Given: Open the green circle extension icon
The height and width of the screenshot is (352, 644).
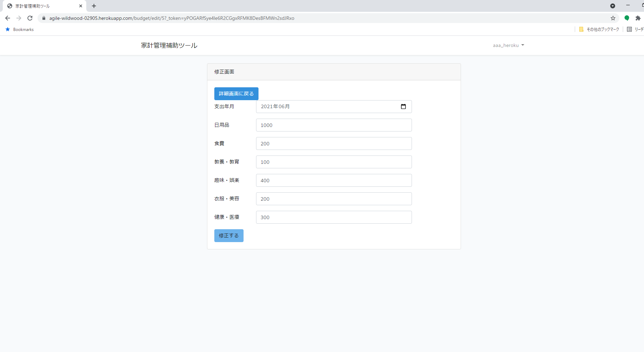Looking at the screenshot, I should (627, 18).
